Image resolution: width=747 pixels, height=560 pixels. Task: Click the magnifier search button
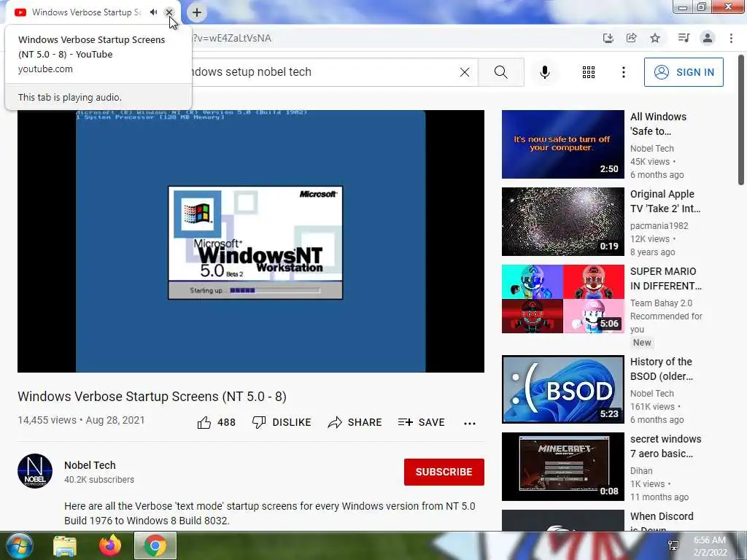coord(500,72)
